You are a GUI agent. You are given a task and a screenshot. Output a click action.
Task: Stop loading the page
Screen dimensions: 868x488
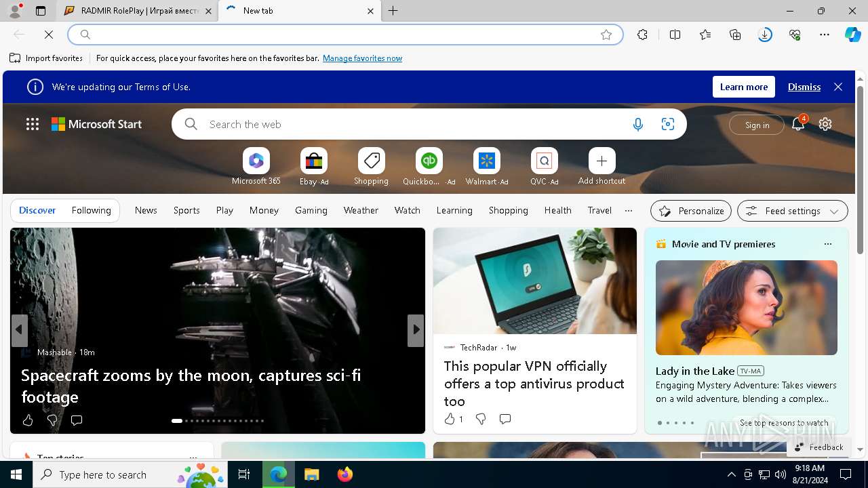click(49, 35)
